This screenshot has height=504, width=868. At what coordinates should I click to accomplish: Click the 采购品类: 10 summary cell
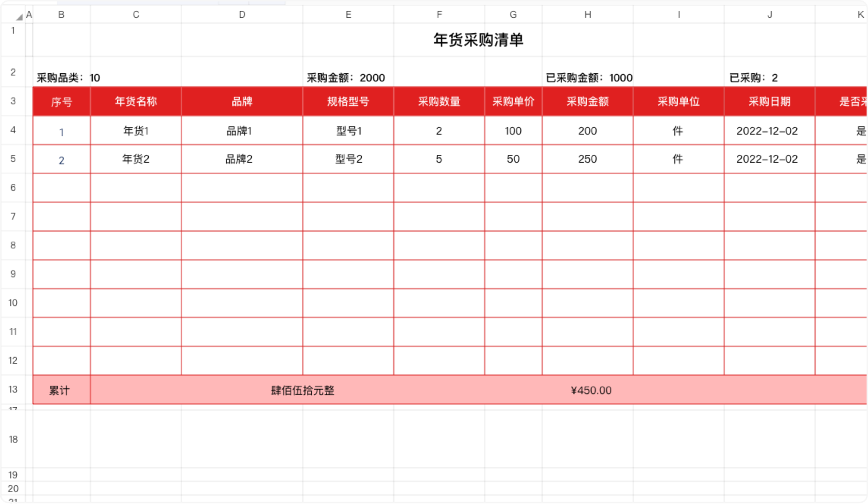pos(68,78)
